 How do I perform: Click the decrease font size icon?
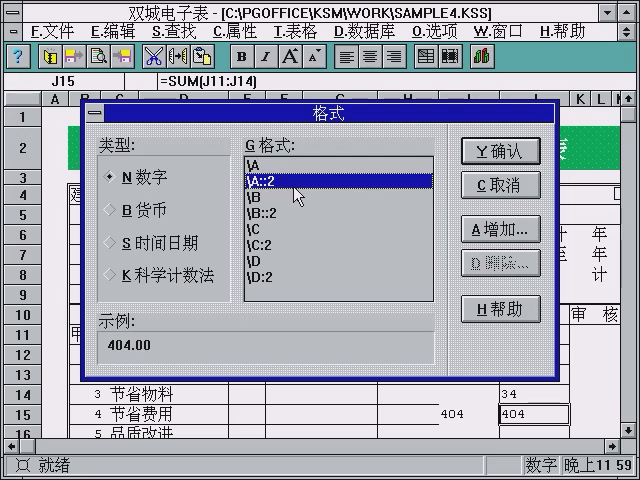[x=314, y=56]
